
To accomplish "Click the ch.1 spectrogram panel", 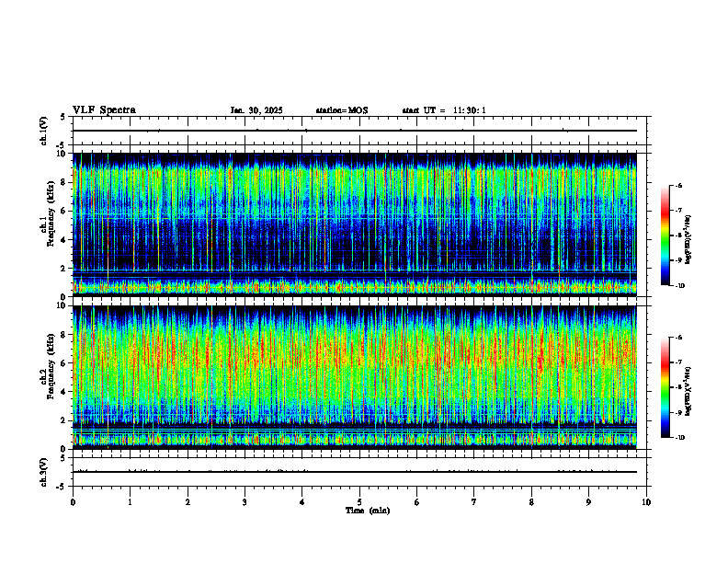I will tap(355, 224).
